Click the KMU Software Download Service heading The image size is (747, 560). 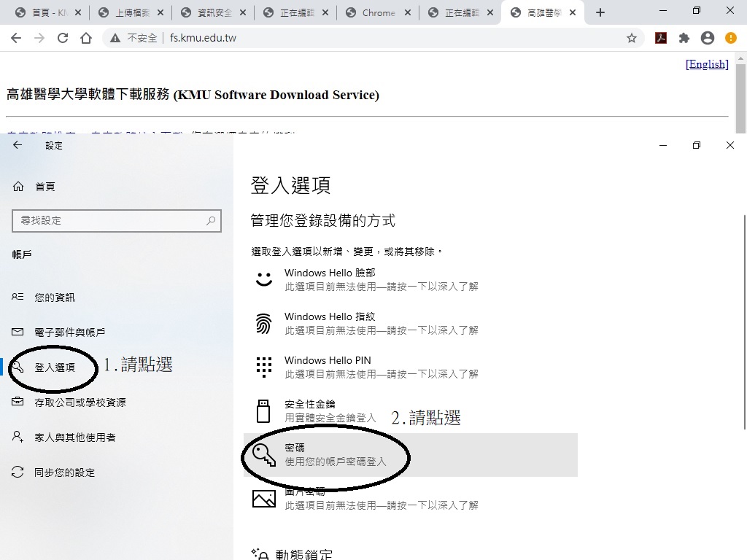pos(193,94)
